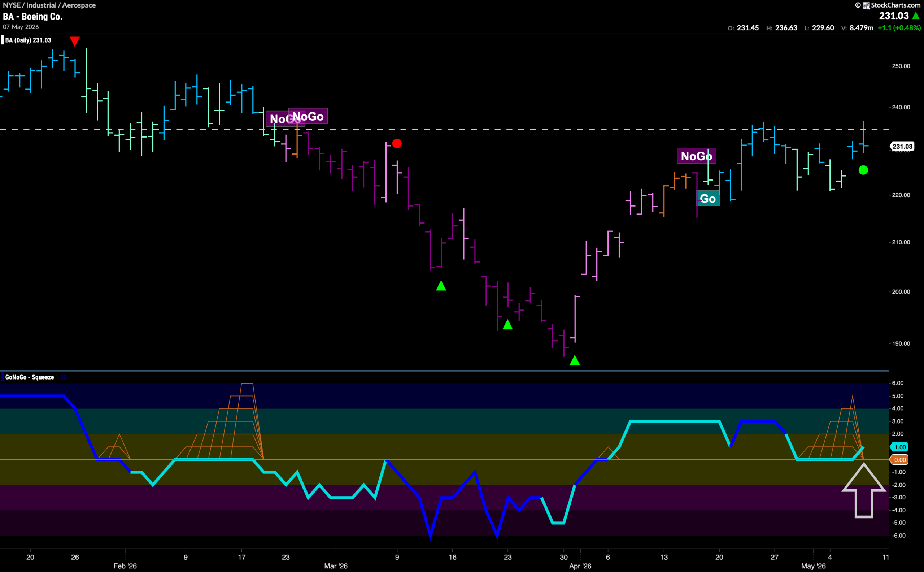Click the Mar '26 month label

coord(336,566)
